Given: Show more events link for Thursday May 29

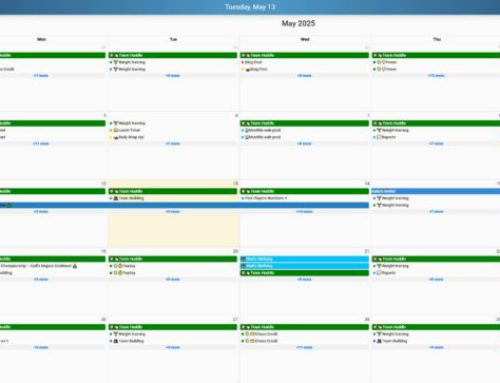Looking at the screenshot, I should point(436,347).
